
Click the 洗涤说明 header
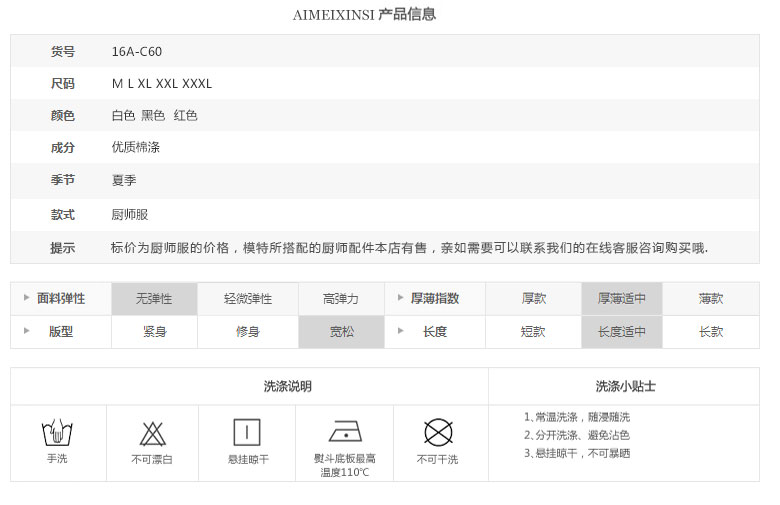point(288,386)
